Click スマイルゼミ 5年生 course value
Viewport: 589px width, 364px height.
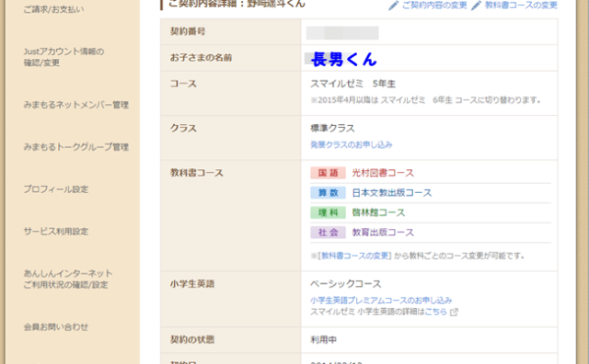352,84
